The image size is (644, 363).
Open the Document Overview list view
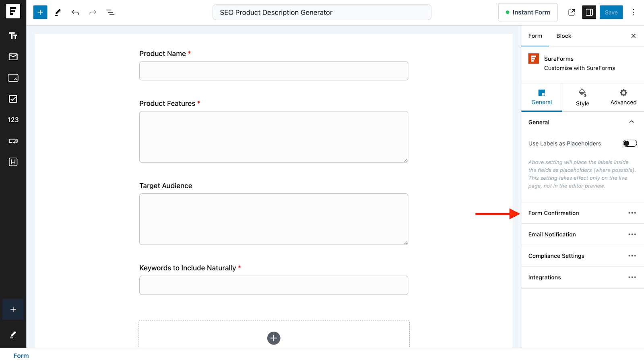tap(110, 12)
